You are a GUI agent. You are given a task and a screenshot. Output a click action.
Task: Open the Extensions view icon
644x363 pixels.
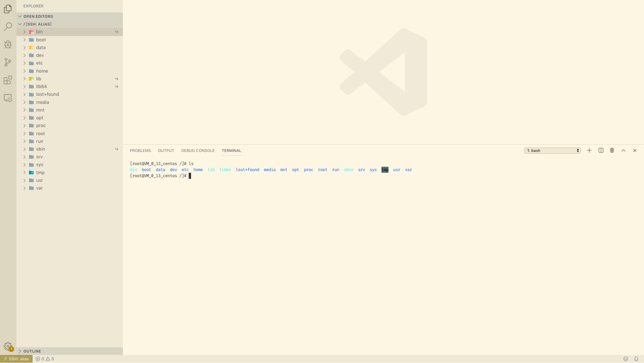pos(8,80)
